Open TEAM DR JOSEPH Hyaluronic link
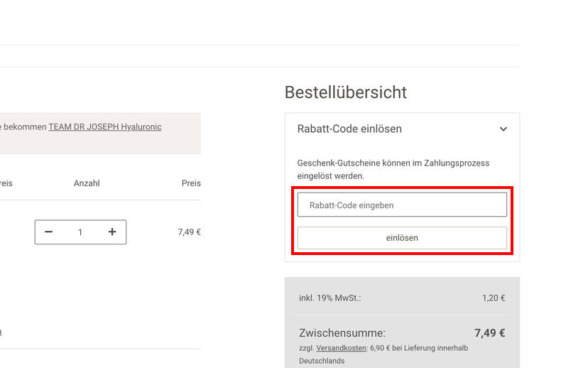 click(105, 126)
